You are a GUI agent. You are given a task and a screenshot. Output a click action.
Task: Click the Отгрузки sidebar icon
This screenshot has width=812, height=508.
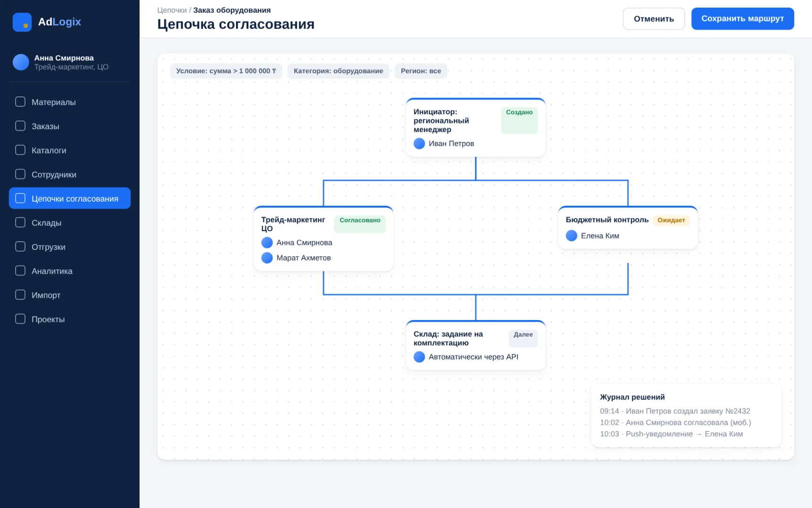(20, 246)
